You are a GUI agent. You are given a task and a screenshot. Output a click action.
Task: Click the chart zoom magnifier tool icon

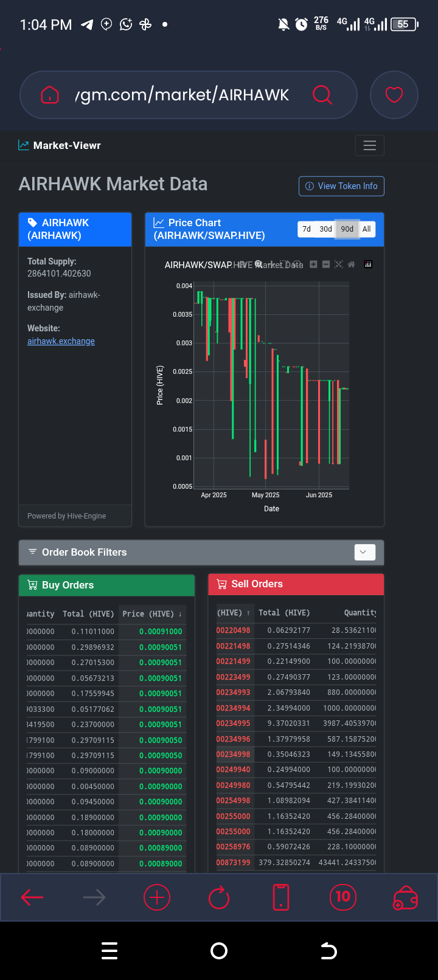point(259,264)
